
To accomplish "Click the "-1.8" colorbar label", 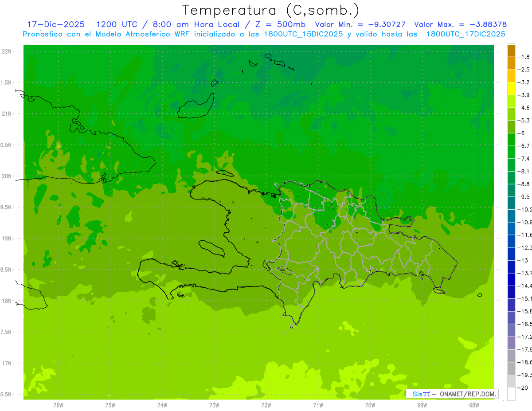I will tap(524, 57).
